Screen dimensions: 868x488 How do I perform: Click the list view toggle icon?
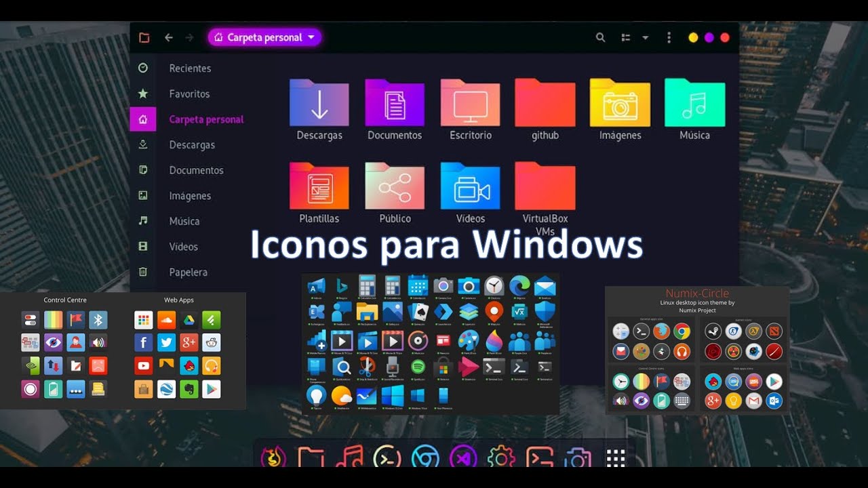pyautogui.click(x=626, y=38)
